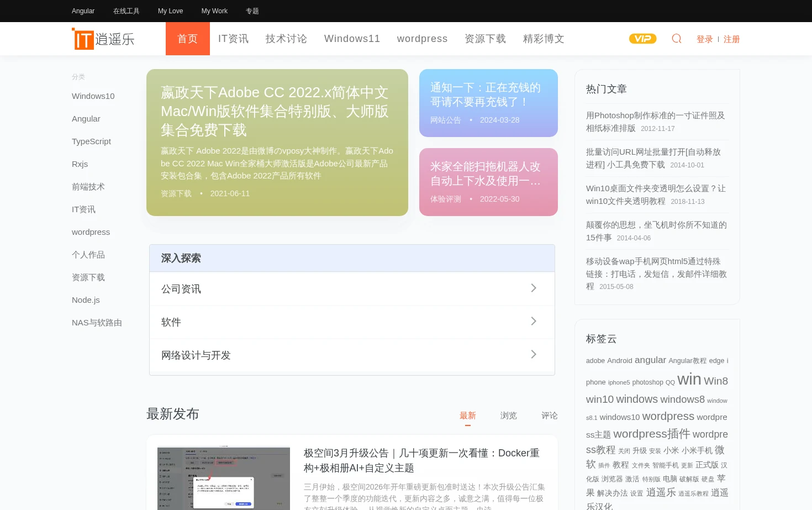Open 在线工具 in the top black bar
812x510 pixels.
pos(126,11)
